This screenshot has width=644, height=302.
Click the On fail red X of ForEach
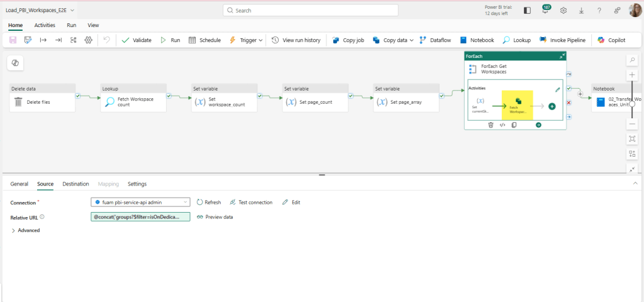click(569, 103)
